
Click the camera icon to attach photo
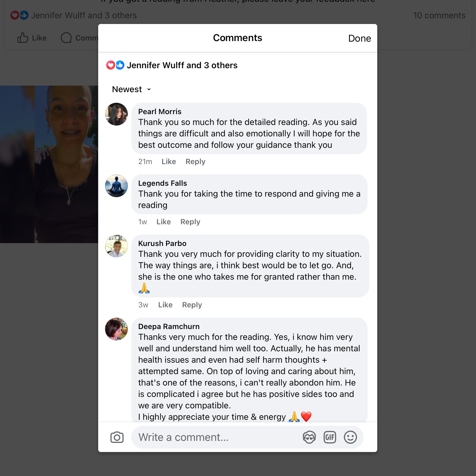point(117,437)
